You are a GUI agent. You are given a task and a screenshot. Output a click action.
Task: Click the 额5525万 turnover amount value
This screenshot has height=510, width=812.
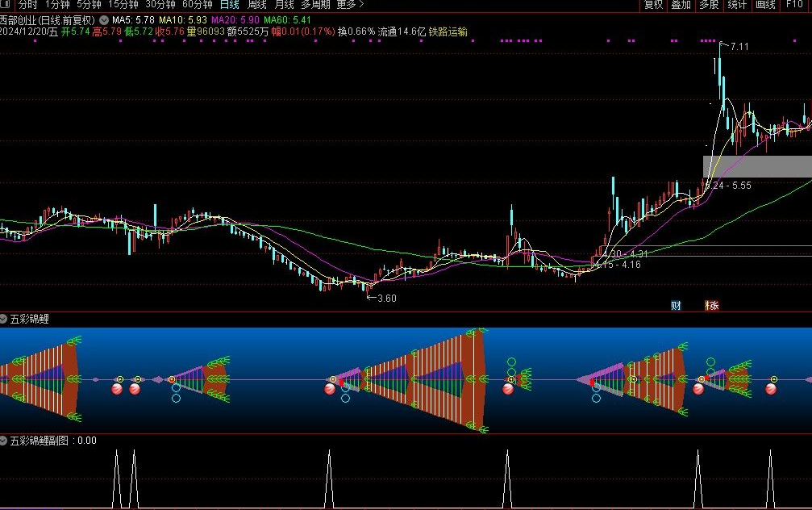[248, 31]
